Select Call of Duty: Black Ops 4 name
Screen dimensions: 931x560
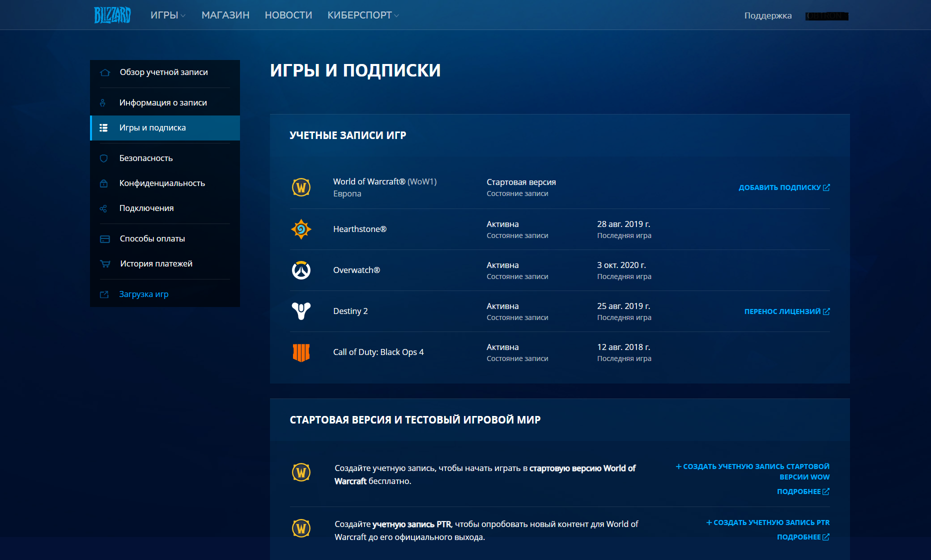coord(378,352)
